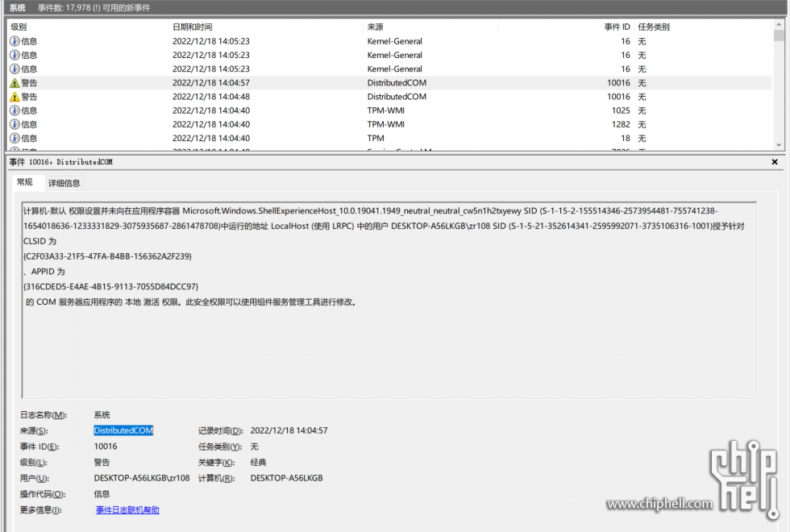Image resolution: width=790 pixels, height=532 pixels.
Task: Sort events by the 来源 column header
Action: tap(376, 27)
